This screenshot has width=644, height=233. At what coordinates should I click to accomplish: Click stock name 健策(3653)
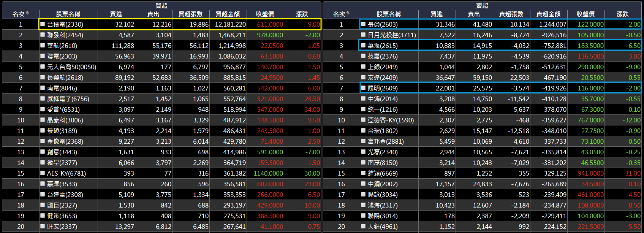[62, 216]
